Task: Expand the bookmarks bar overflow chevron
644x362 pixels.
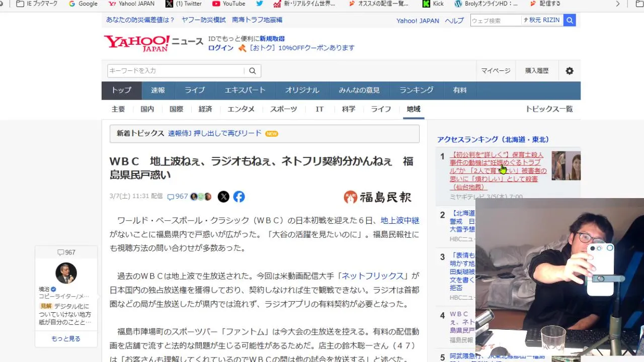Action: click(x=618, y=4)
